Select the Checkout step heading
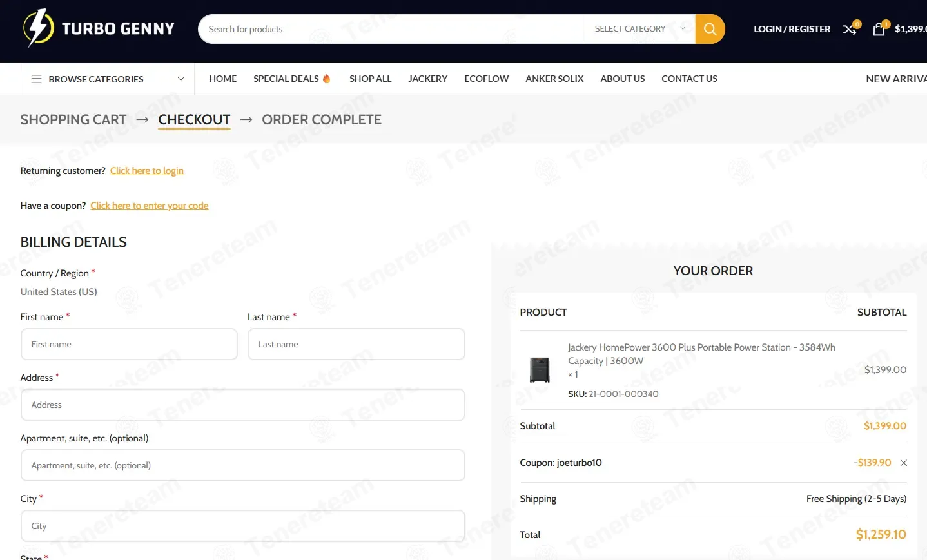 click(194, 120)
